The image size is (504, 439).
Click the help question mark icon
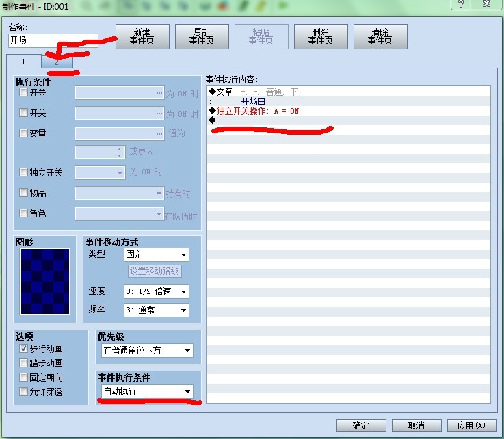click(461, 4)
